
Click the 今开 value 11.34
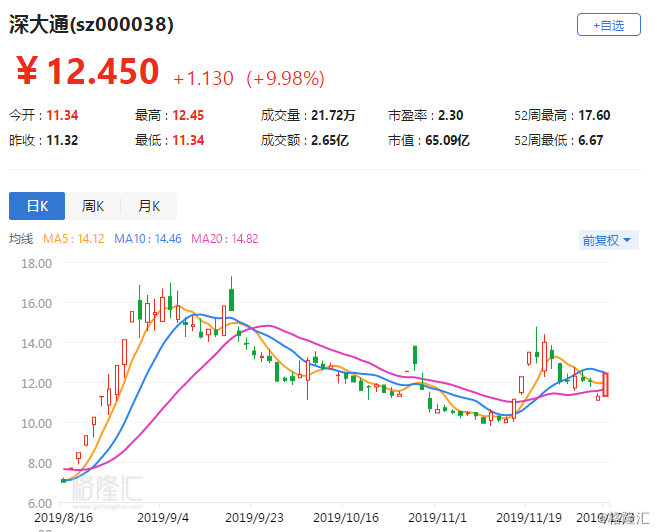(62, 115)
